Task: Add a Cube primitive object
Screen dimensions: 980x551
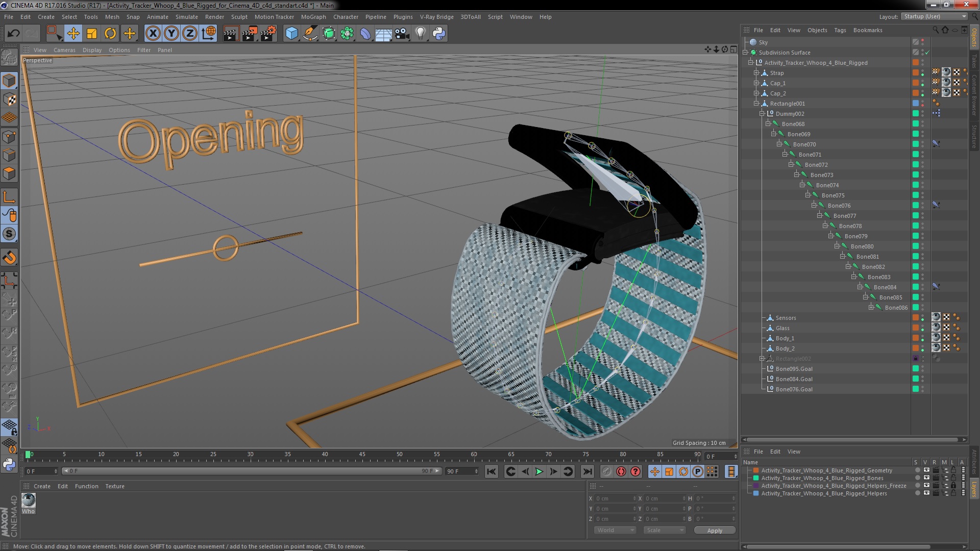Action: coord(291,34)
